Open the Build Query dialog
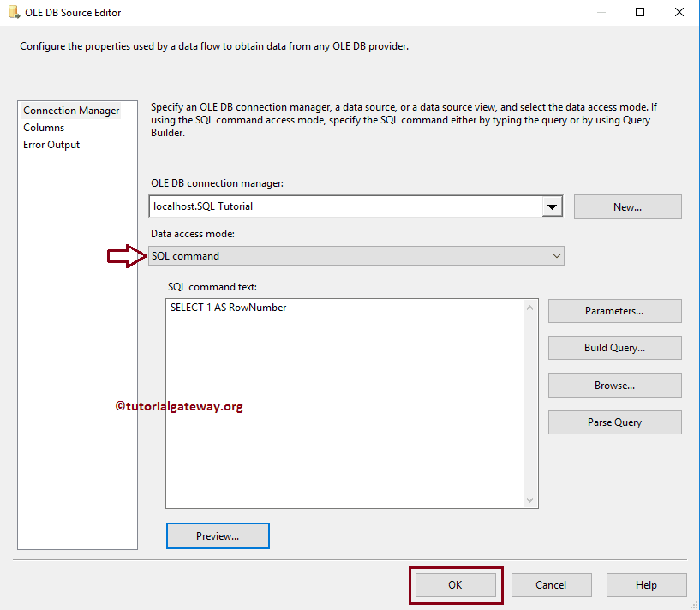Image resolution: width=700 pixels, height=610 pixels. click(614, 347)
